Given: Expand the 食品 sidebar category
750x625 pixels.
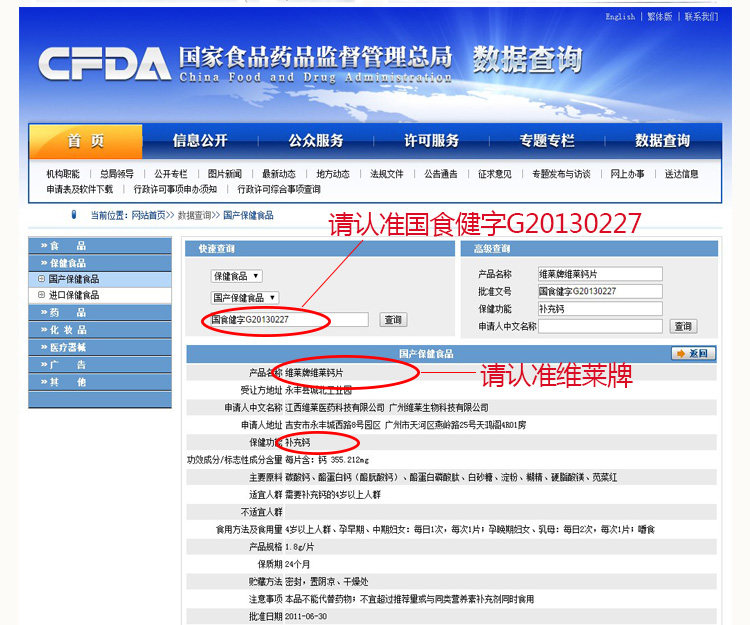Looking at the screenshot, I should coord(100,246).
